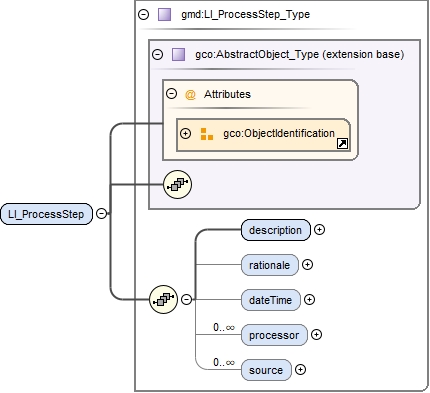430x393 pixels.
Task: Click the purple square icon beside gco:AbstractObject_Type
Action: pyautogui.click(x=178, y=54)
